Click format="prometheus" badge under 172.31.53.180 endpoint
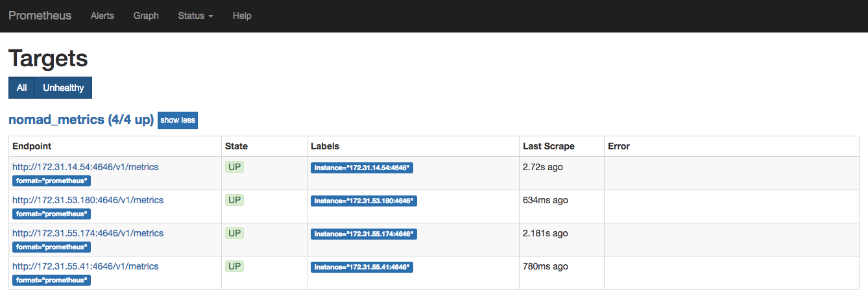868x300 pixels. pos(51,214)
